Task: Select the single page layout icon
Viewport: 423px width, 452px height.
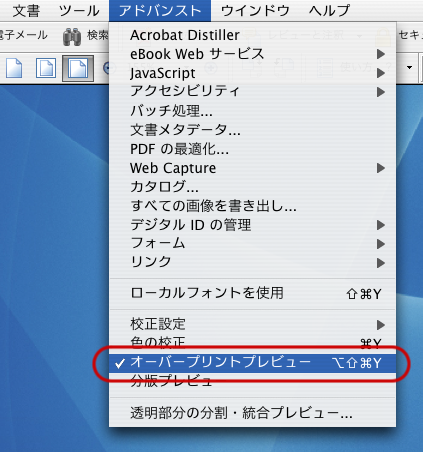Action: 14,68
